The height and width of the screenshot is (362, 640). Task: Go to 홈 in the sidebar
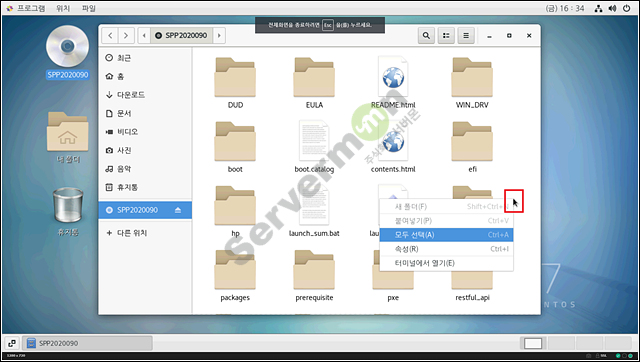pos(145,76)
